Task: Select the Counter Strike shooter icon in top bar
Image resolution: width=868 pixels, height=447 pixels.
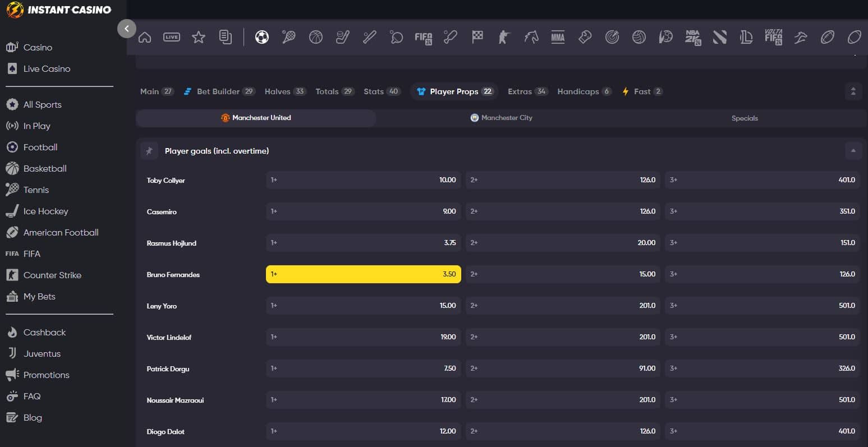Action: [504, 38]
